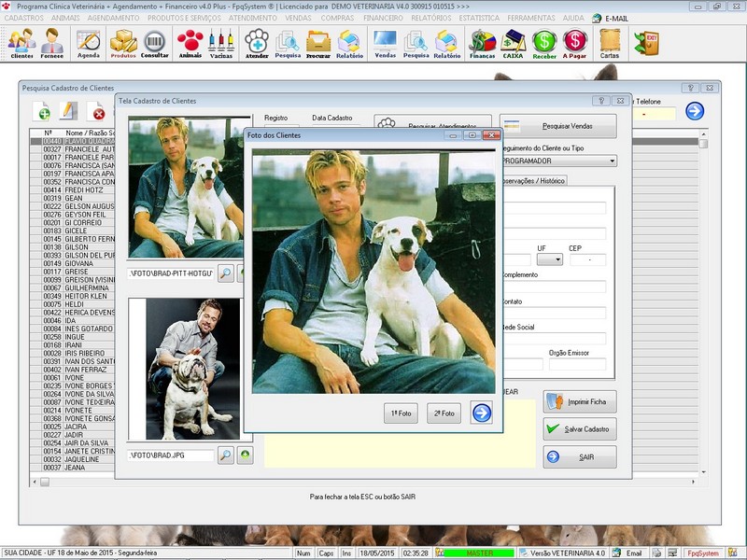
Task: Open the RELATÓRIOS menu
Action: (x=430, y=18)
